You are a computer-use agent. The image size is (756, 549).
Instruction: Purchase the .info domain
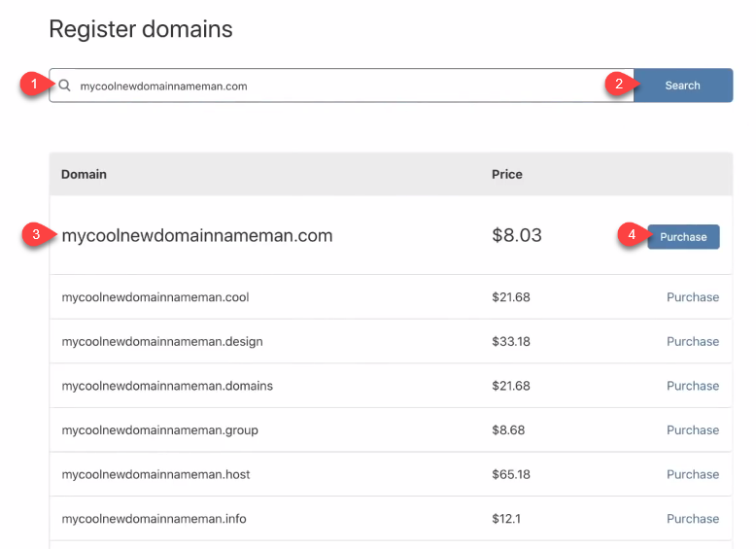click(692, 519)
